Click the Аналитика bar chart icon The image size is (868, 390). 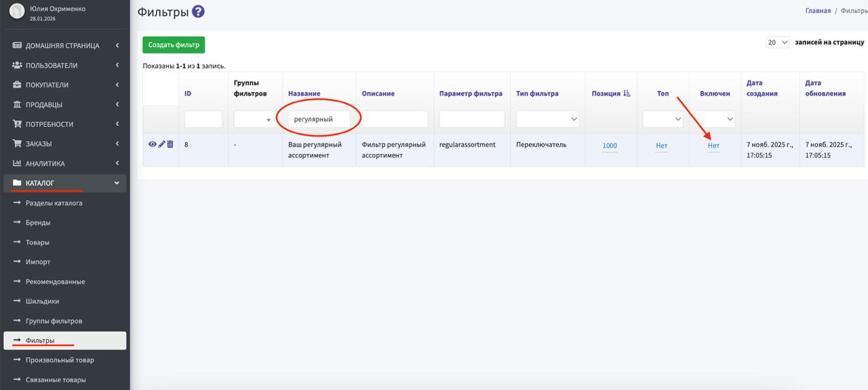click(x=17, y=163)
